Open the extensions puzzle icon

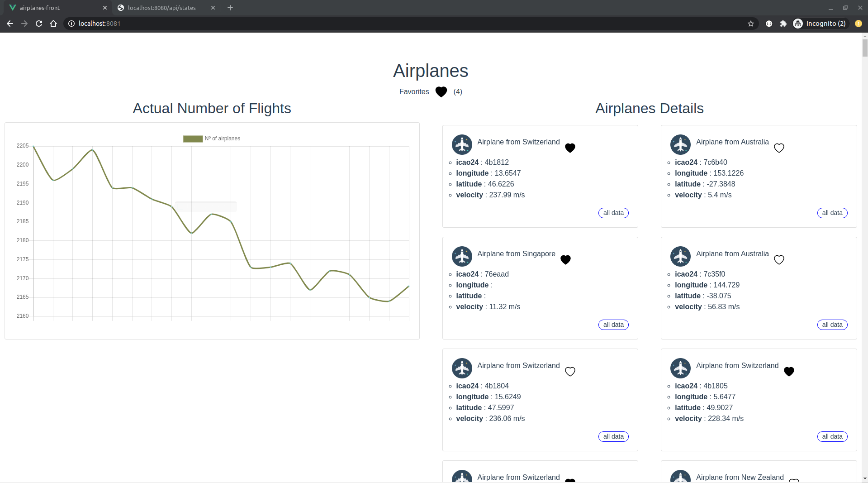click(783, 24)
